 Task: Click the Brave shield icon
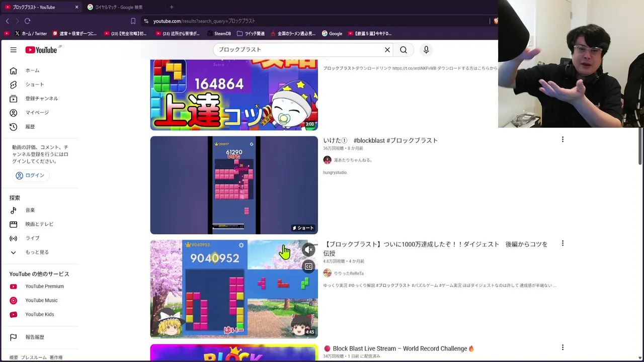click(x=496, y=21)
